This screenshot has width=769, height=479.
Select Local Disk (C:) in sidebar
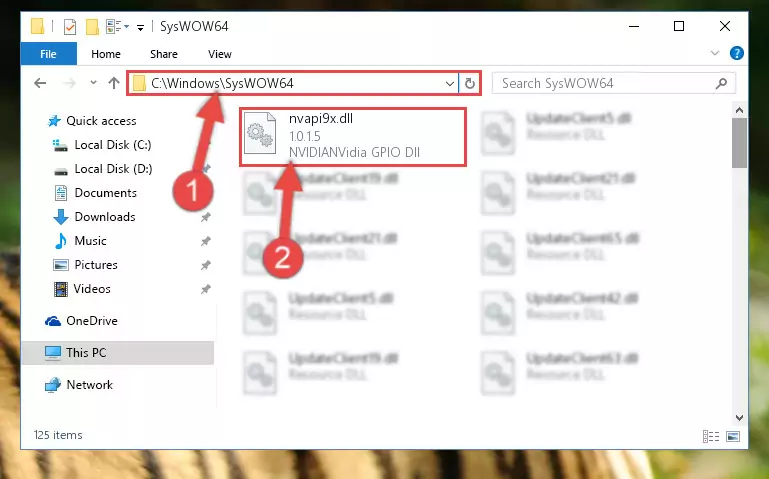coord(113,145)
